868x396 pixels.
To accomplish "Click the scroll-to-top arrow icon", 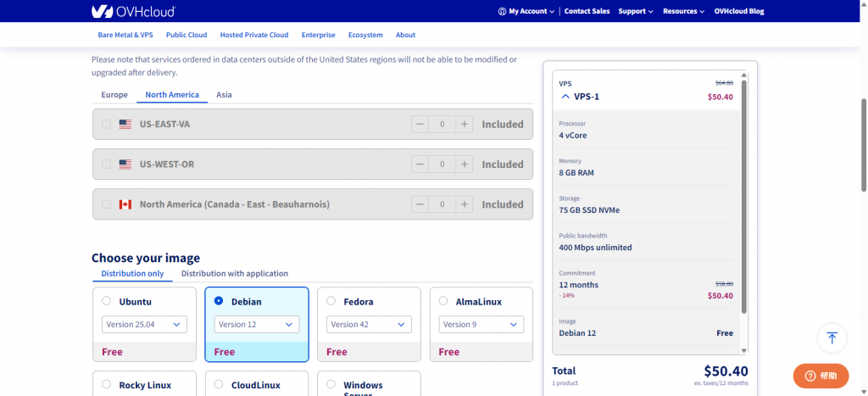I will click(832, 337).
